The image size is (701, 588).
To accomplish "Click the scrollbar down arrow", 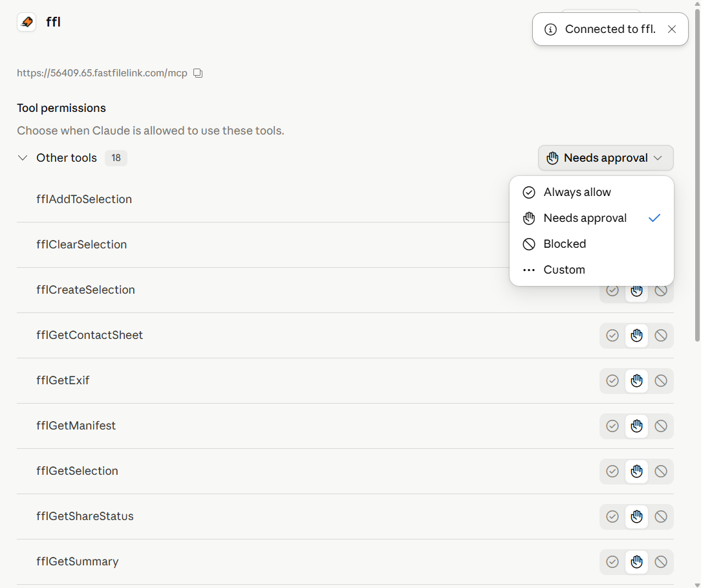I will [697, 584].
